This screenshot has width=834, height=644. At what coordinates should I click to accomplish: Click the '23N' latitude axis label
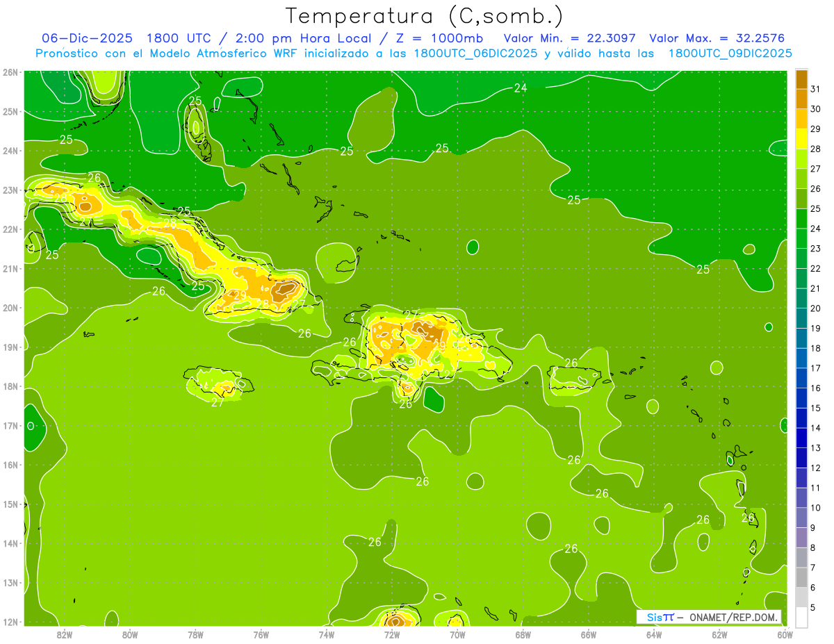click(x=10, y=190)
